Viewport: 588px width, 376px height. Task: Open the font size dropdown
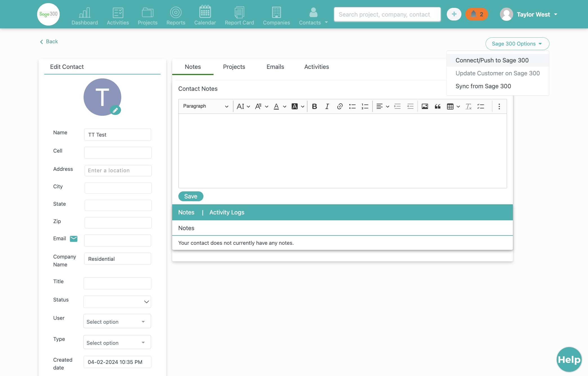(x=243, y=106)
